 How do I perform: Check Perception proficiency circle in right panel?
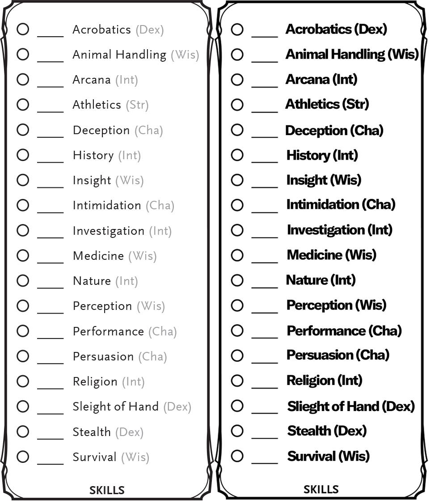[x=237, y=305]
